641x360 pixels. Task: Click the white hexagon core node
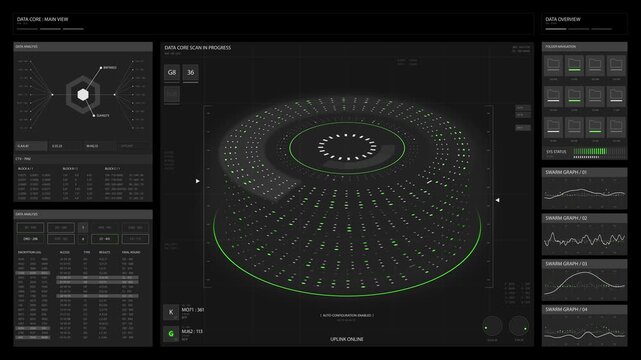[x=83, y=95]
